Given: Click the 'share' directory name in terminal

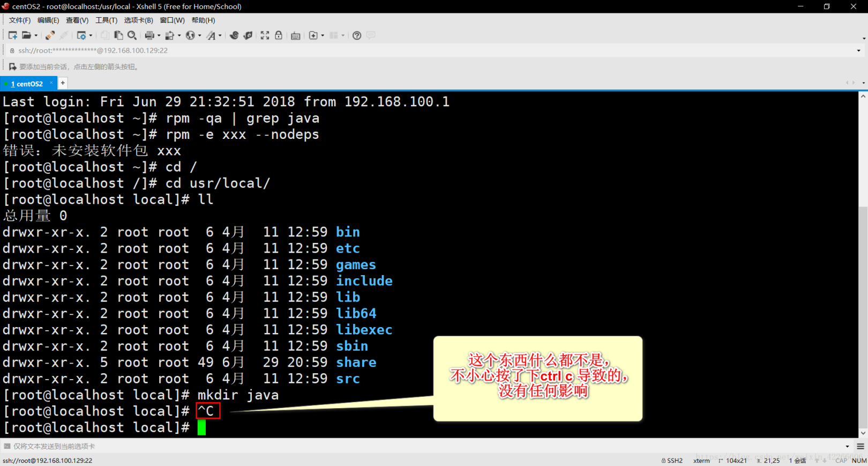Looking at the screenshot, I should 356,363.
